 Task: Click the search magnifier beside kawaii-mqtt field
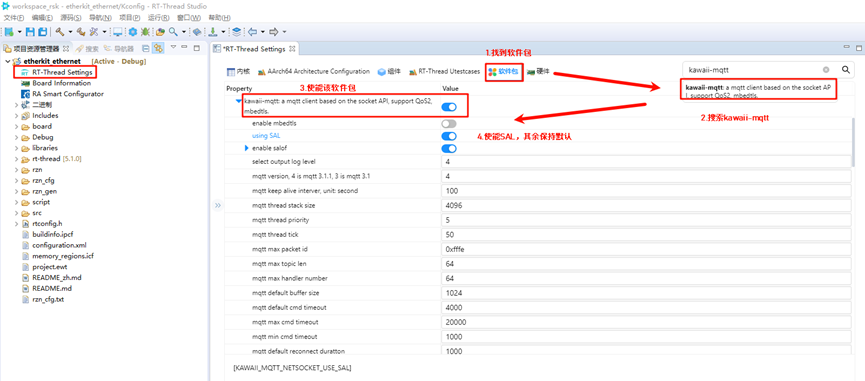pyautogui.click(x=845, y=70)
